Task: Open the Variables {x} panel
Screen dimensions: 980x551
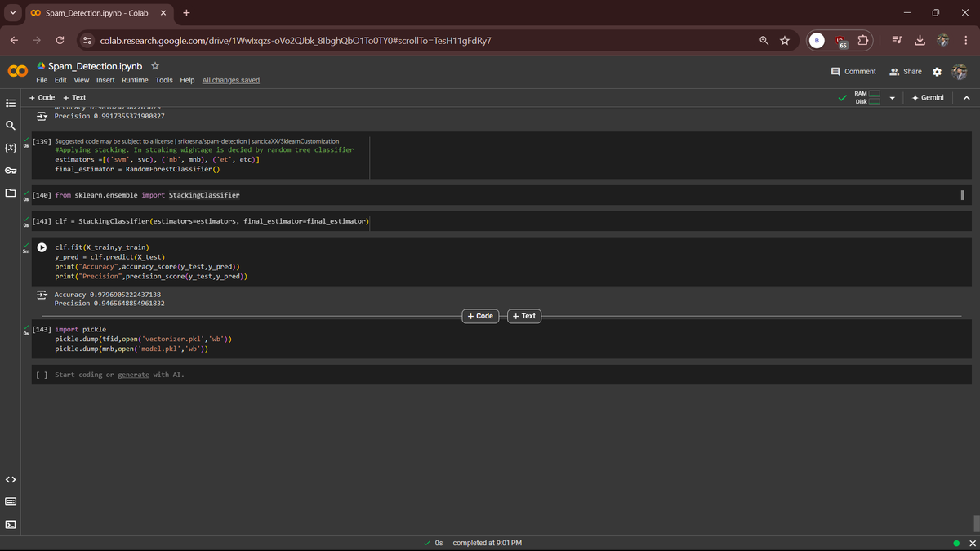Action: tap(11, 149)
